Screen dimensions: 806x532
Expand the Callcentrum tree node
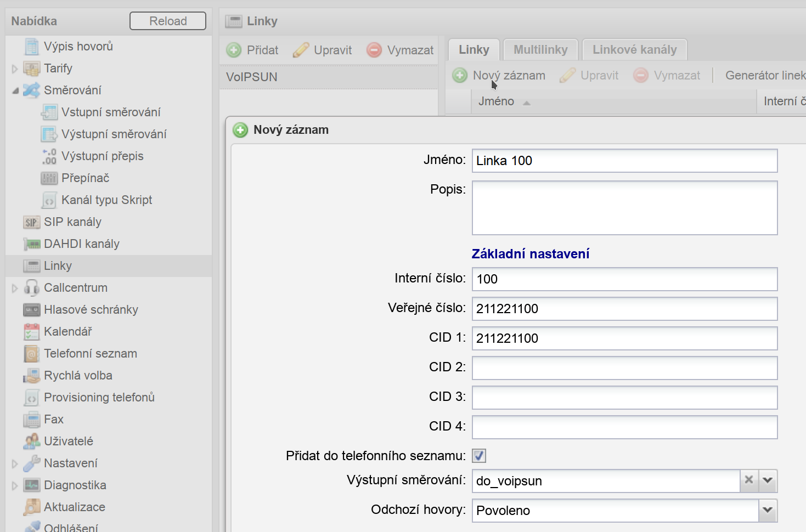15,288
